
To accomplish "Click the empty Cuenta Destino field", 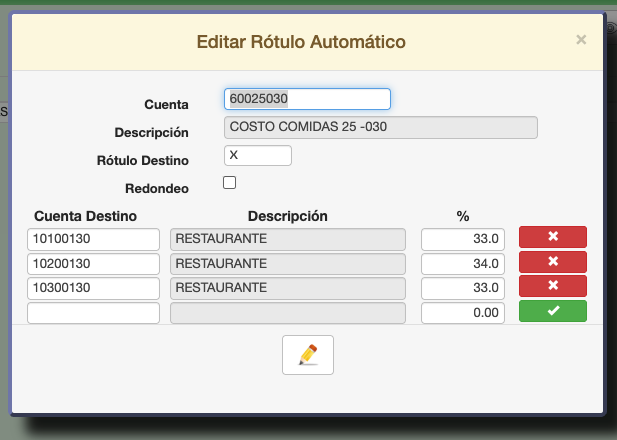I will pyautogui.click(x=93, y=313).
